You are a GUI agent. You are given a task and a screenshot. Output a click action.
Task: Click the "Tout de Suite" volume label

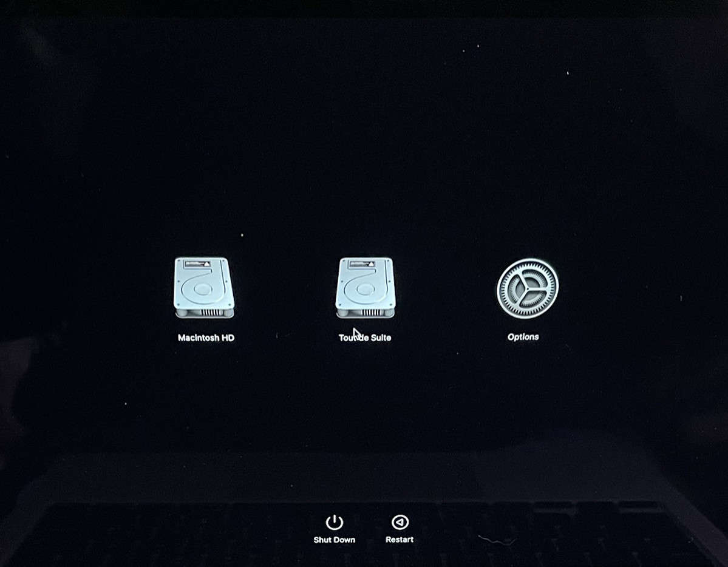tap(365, 338)
